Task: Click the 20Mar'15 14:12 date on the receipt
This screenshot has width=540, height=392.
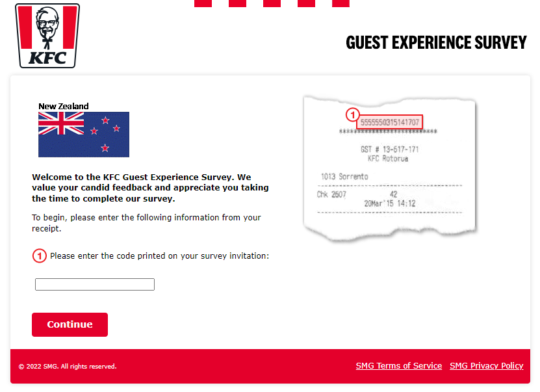Action: pos(390,203)
